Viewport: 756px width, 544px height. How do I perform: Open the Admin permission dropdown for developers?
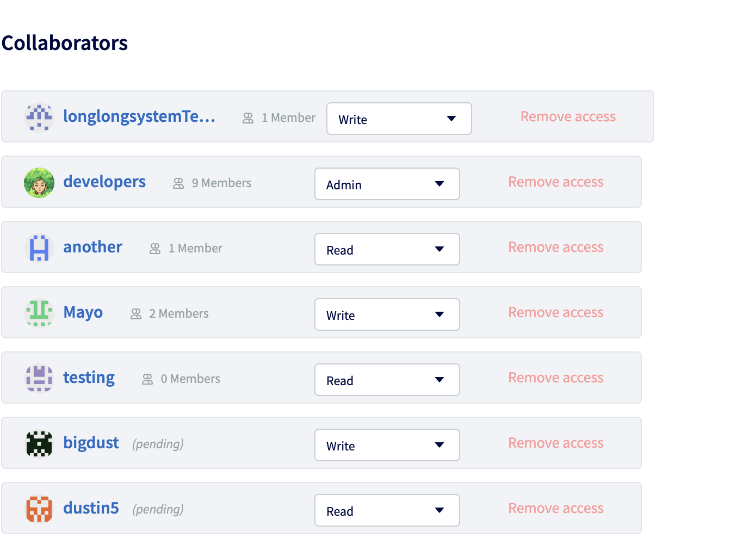point(387,184)
